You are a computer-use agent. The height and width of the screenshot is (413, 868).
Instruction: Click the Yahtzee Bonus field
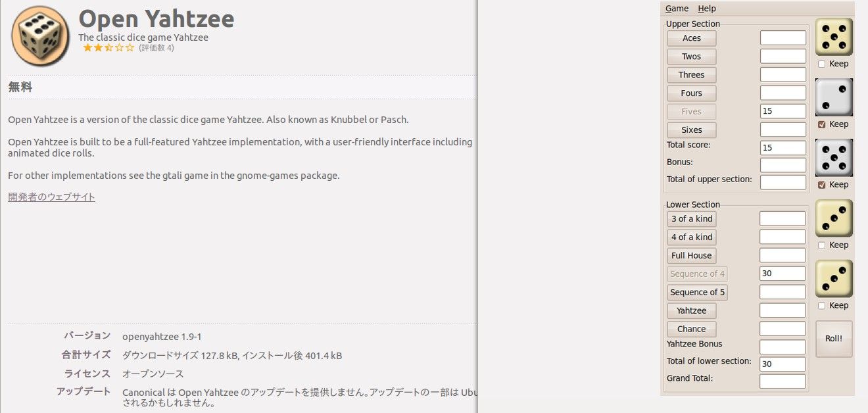pos(783,347)
